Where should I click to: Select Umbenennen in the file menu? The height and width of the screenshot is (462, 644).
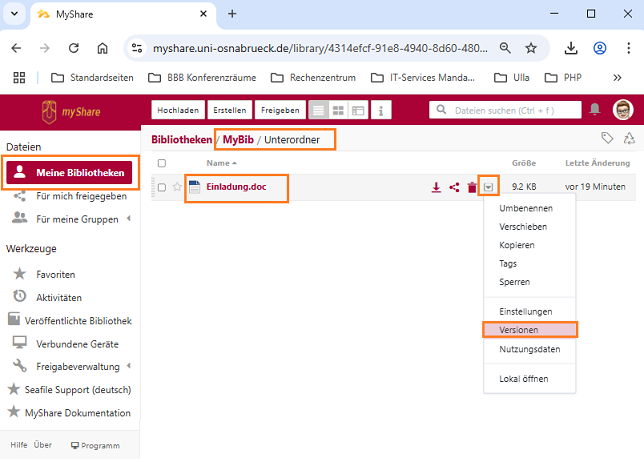click(525, 208)
